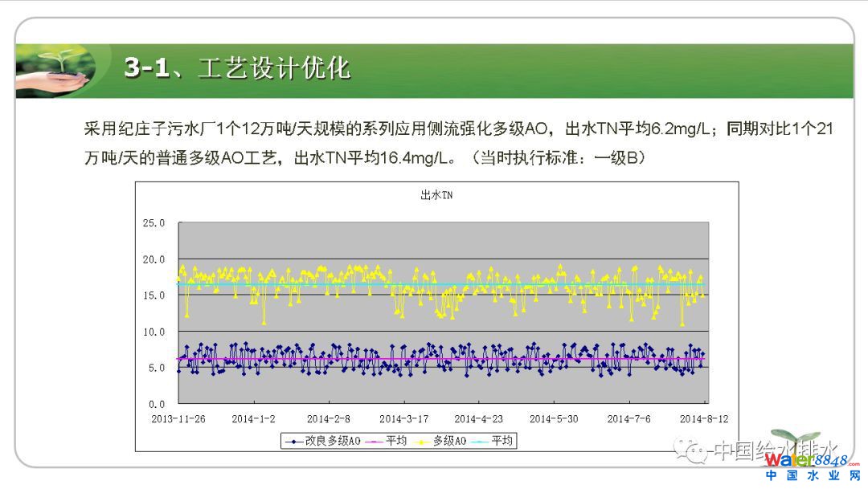868x489 pixels.
Task: Select the dark blue 改良多级AO legend marker
Action: (x=294, y=441)
